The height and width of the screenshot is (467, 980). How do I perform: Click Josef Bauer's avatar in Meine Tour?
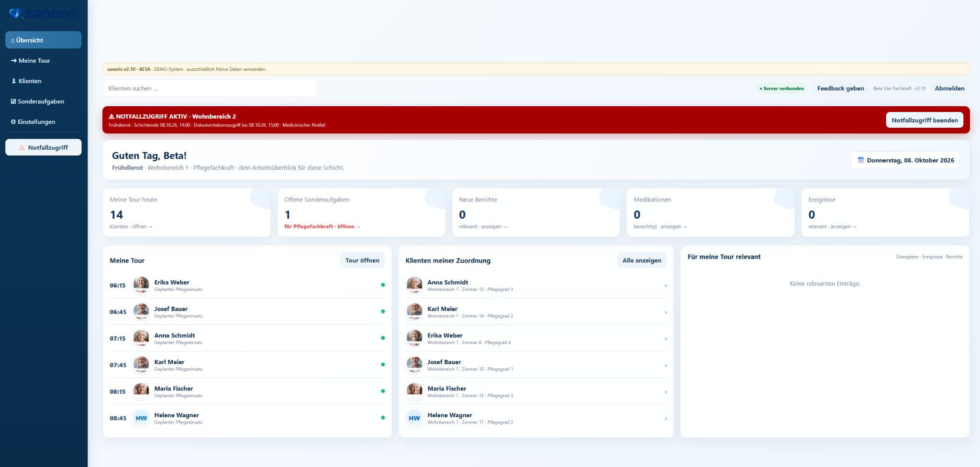(x=141, y=311)
